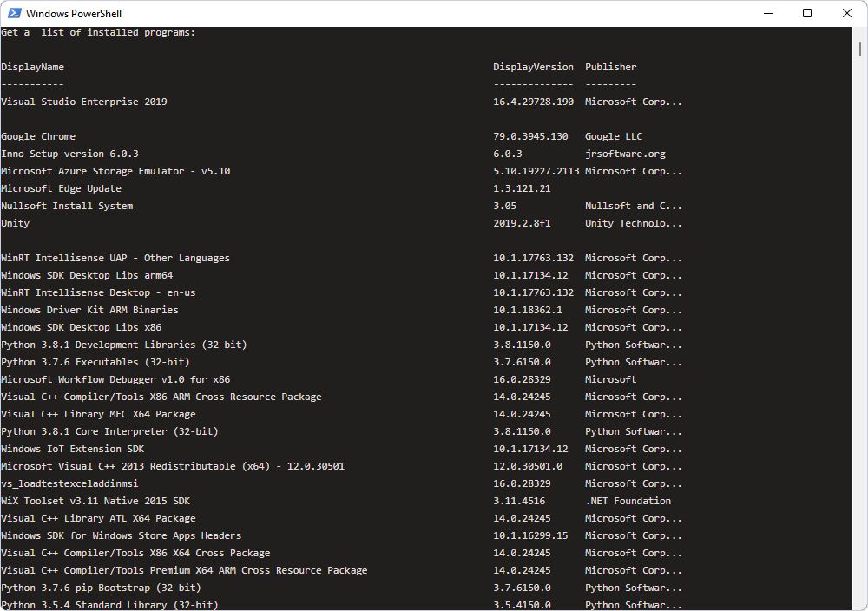The width and height of the screenshot is (868, 611).
Task: Click Chrome version 79.0.3945.130
Action: pyautogui.click(x=530, y=137)
